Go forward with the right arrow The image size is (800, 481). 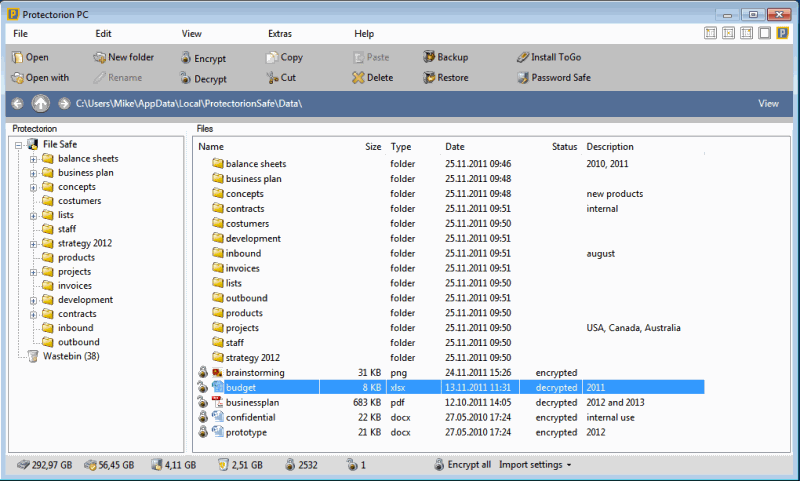64,104
